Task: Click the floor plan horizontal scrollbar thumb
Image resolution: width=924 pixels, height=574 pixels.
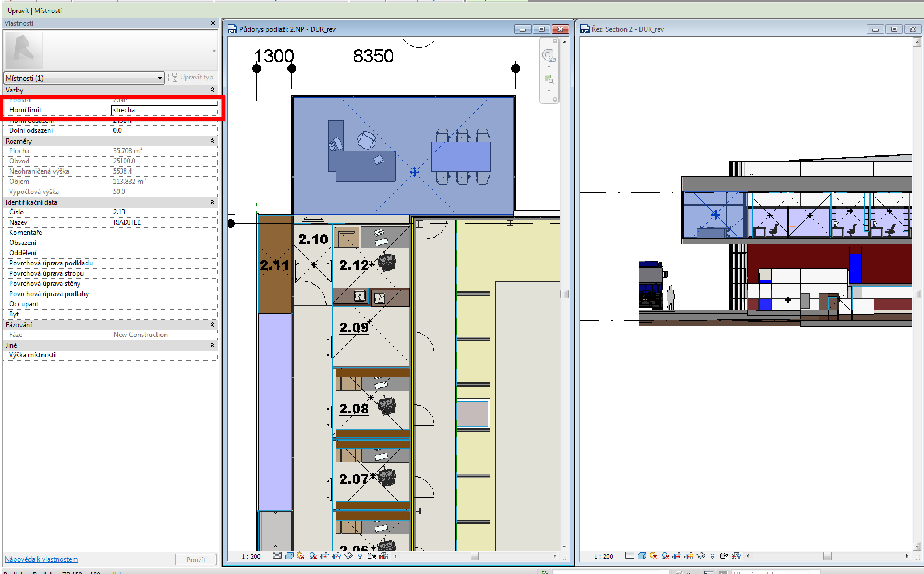Action: (474, 556)
